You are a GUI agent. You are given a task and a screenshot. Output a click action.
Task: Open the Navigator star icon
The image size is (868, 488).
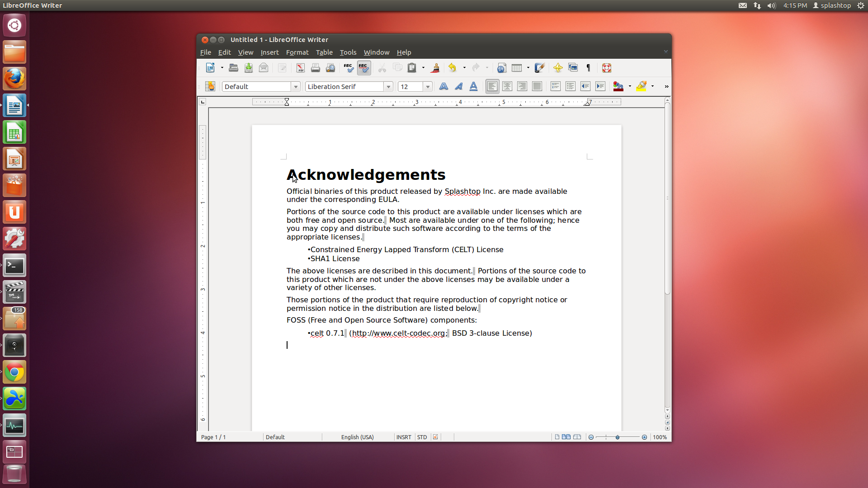click(558, 68)
